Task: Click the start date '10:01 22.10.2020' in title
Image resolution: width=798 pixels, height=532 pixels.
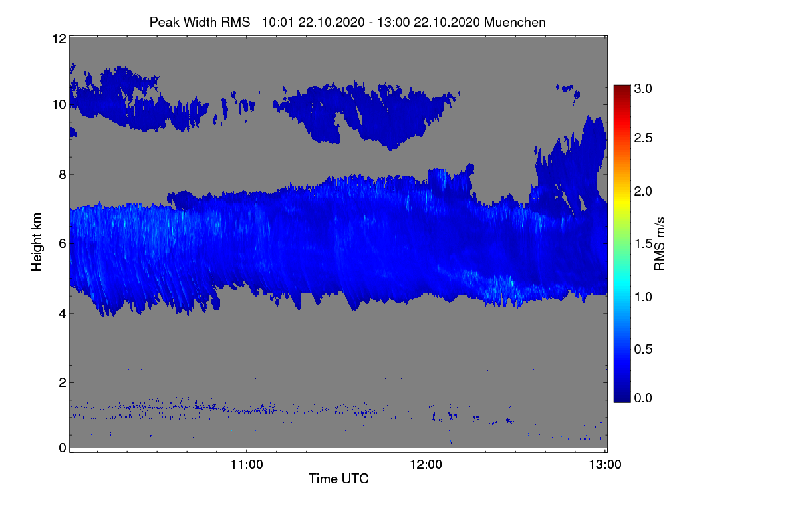Action: 313,22
